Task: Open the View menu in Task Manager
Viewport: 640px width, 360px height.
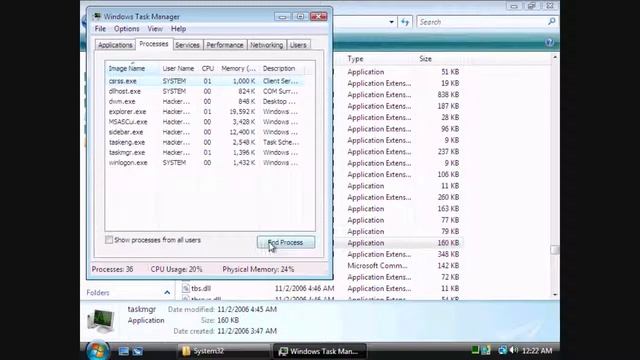Action: click(x=155, y=29)
